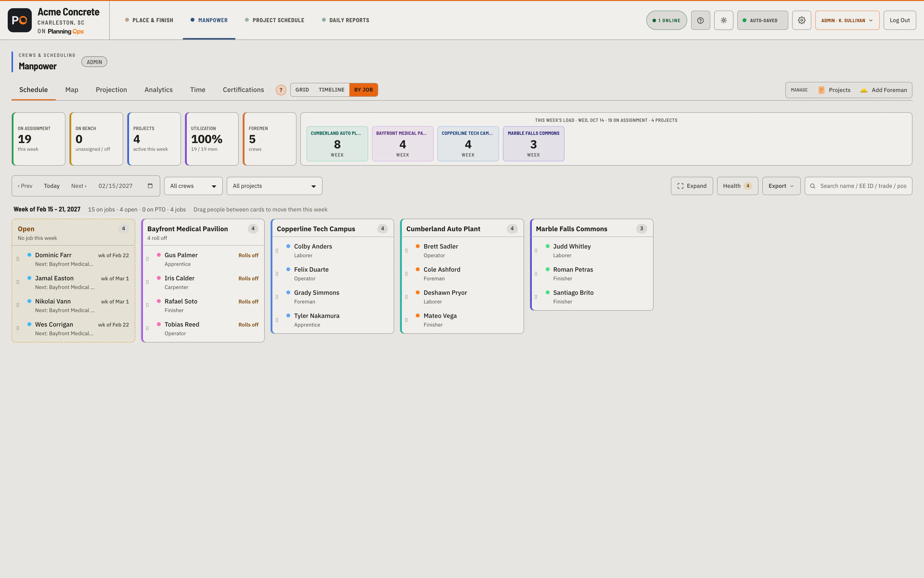Click the search name / EE ID field

click(x=858, y=186)
